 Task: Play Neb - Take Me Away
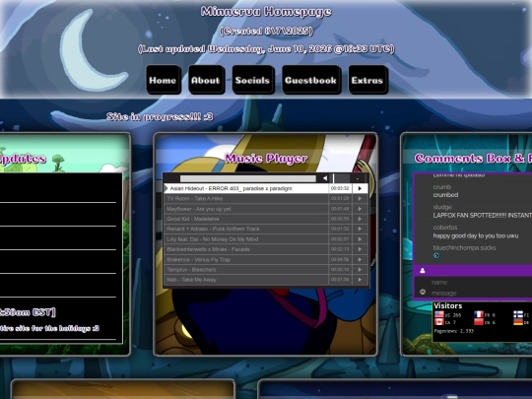pyautogui.click(x=360, y=280)
